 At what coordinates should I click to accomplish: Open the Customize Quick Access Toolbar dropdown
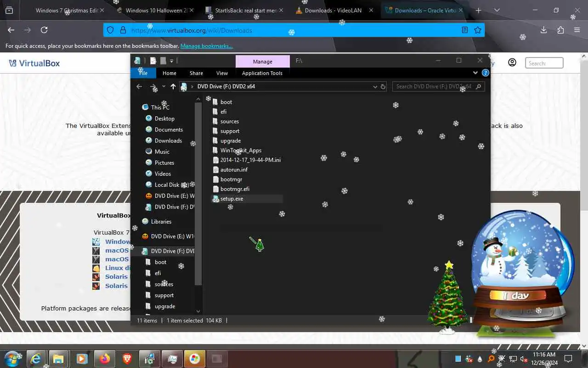click(171, 61)
